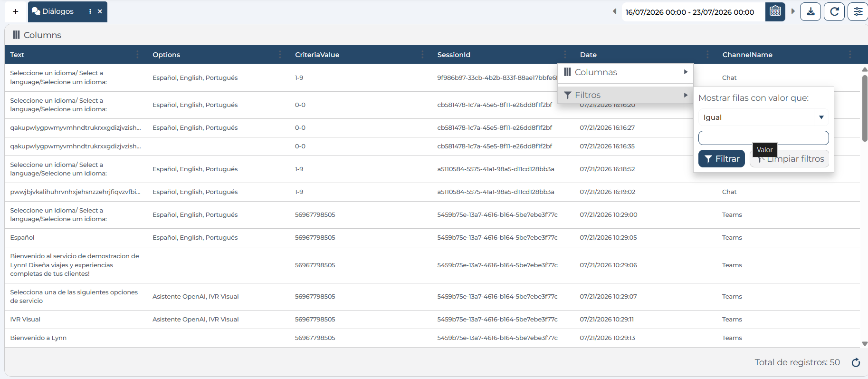Click the date range input field
The image size is (868, 379).
pyautogui.click(x=693, y=12)
